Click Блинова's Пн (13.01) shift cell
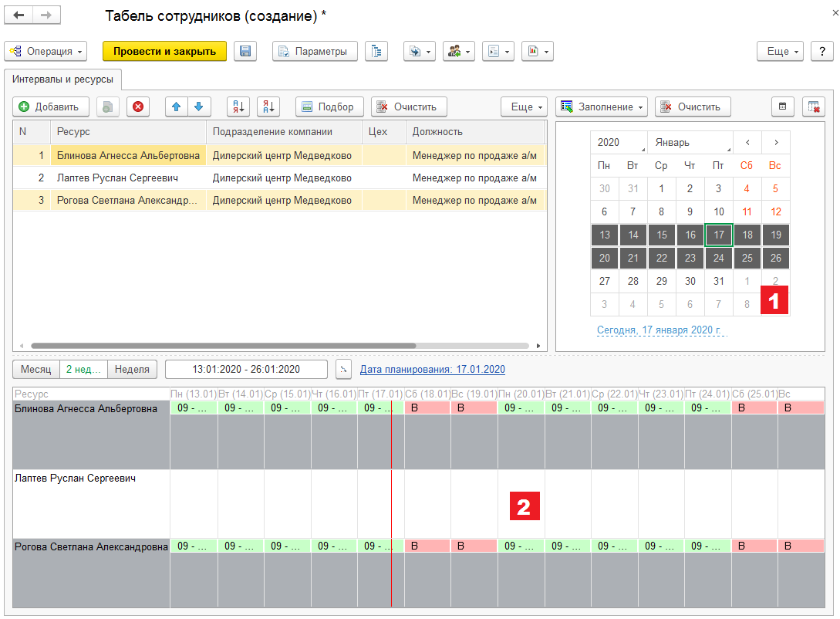This screenshot has height=619, width=840. [194, 408]
